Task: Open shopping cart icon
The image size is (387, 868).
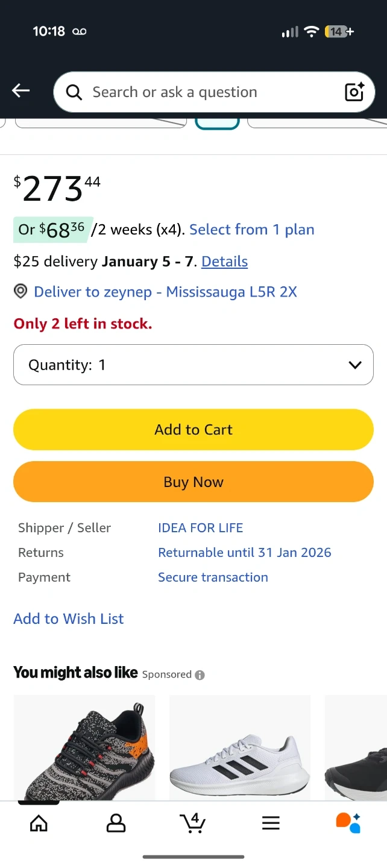Action: 193,823
